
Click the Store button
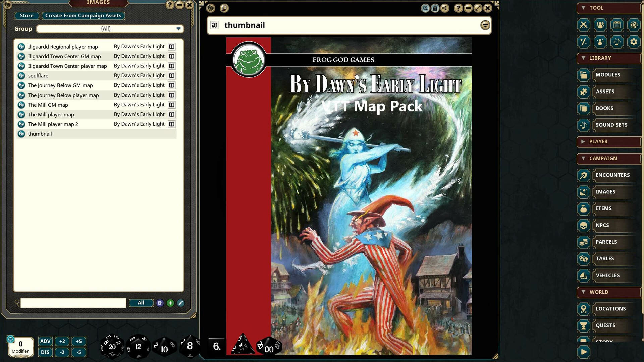pos(26,15)
